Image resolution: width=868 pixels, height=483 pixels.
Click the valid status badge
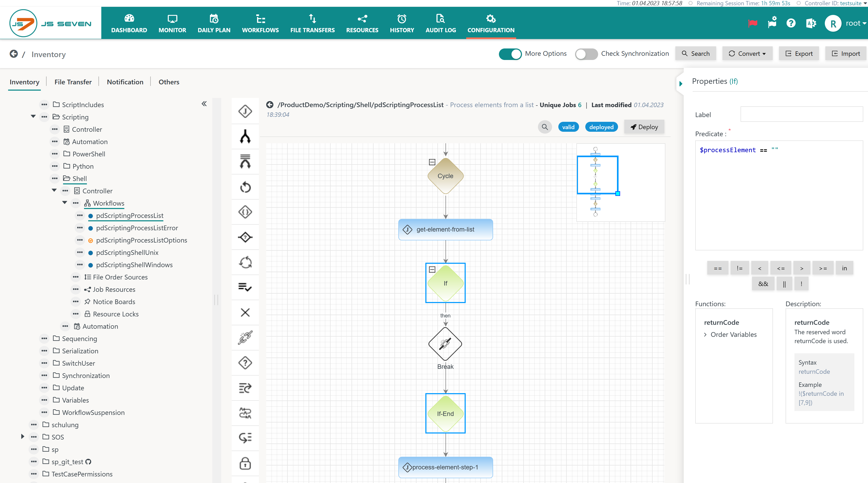pyautogui.click(x=568, y=127)
